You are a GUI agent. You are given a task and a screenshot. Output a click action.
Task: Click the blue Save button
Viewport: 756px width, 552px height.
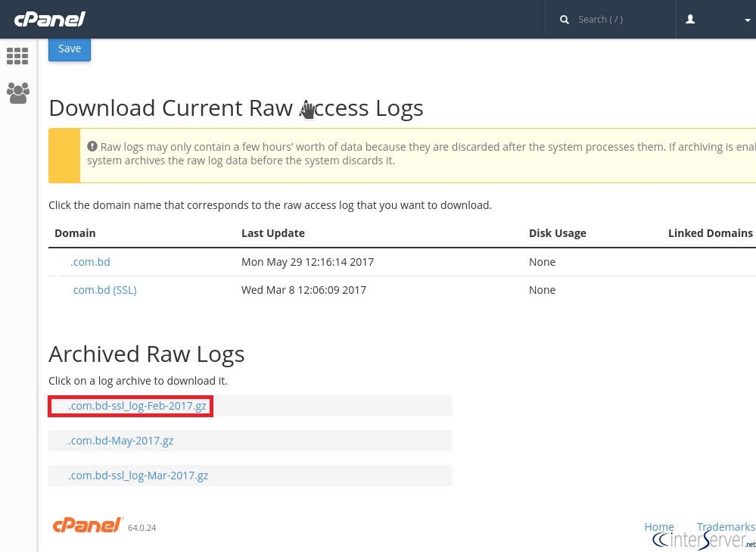70,48
